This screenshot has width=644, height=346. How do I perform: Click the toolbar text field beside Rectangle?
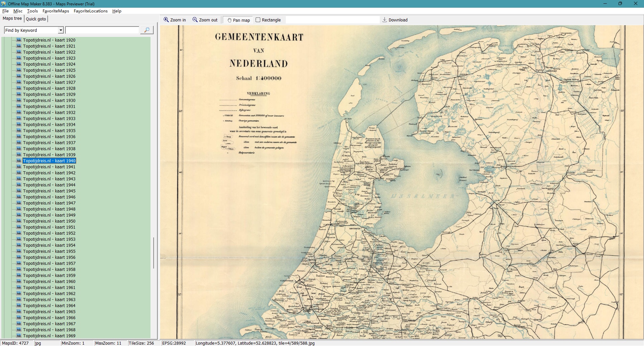[332, 20]
